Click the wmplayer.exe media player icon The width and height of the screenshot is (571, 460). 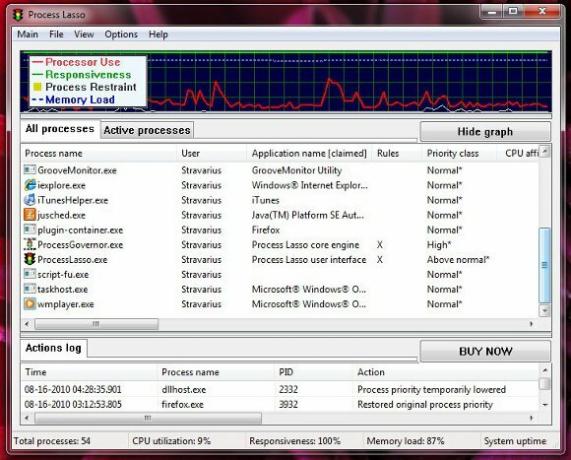[x=30, y=304]
